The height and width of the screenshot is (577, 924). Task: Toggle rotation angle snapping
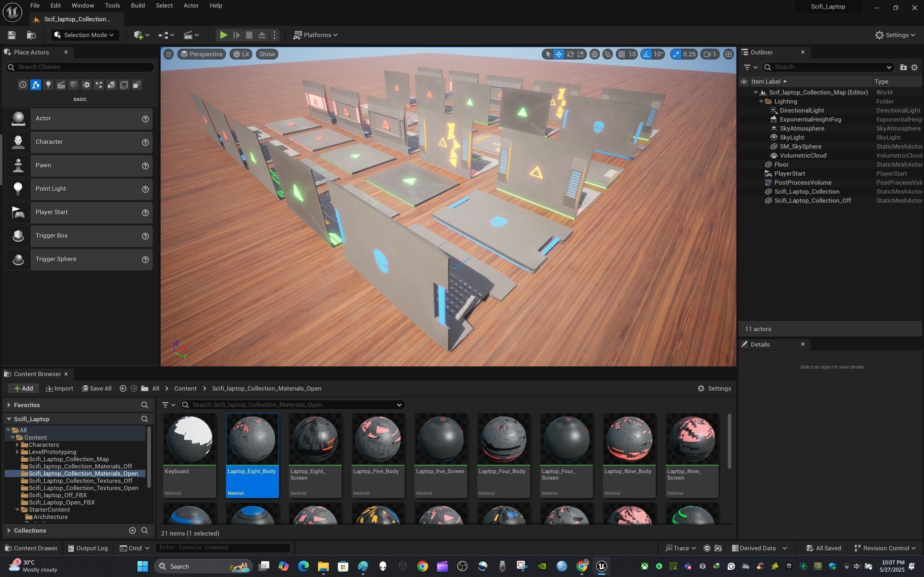pyautogui.click(x=646, y=54)
